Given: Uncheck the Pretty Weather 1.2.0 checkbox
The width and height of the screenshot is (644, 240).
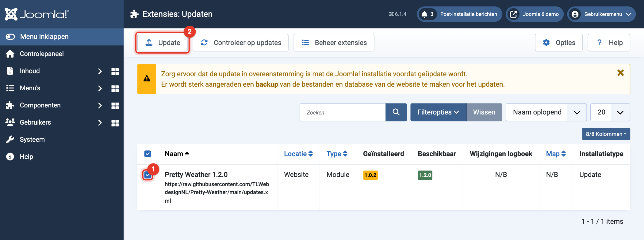Looking at the screenshot, I should point(148,175).
